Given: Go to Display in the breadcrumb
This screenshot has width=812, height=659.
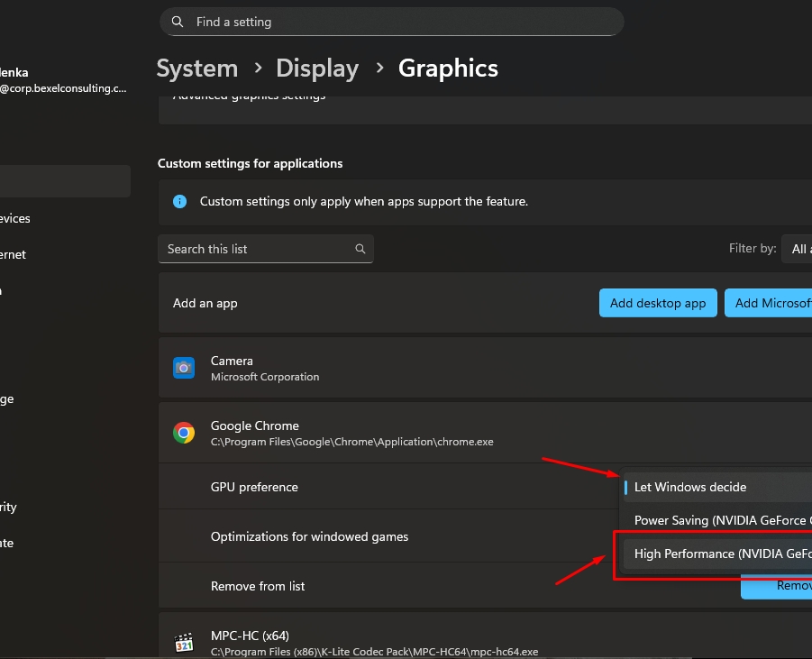Looking at the screenshot, I should point(317,69).
